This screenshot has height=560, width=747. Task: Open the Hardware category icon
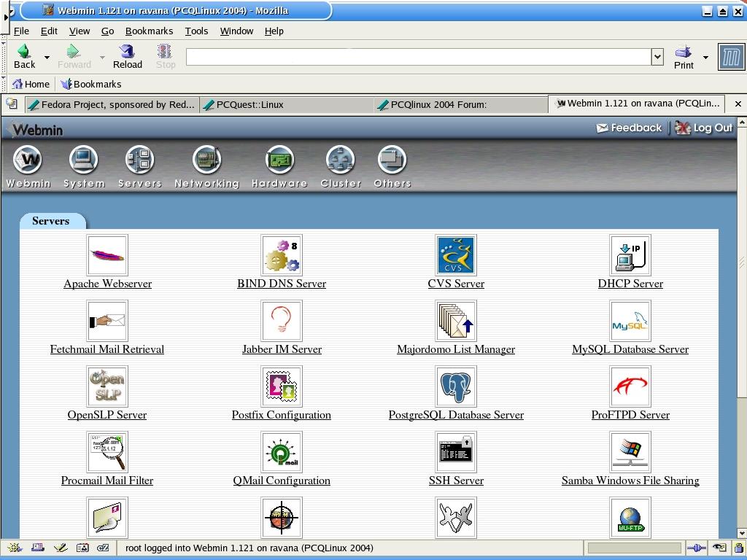[279, 167]
